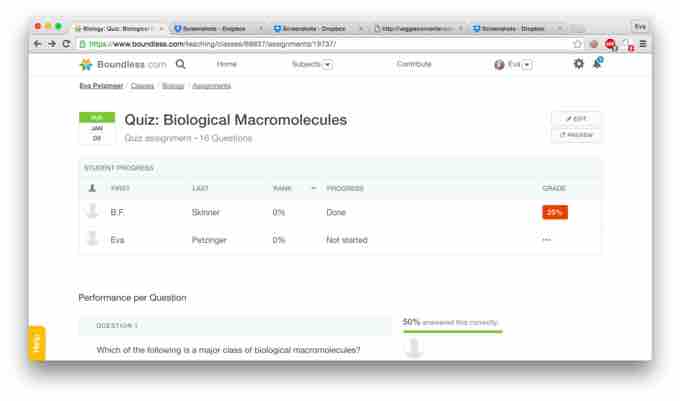Image resolution: width=680 pixels, height=401 pixels.
Task: Open the Eva account dropdown
Action: pyautogui.click(x=513, y=64)
